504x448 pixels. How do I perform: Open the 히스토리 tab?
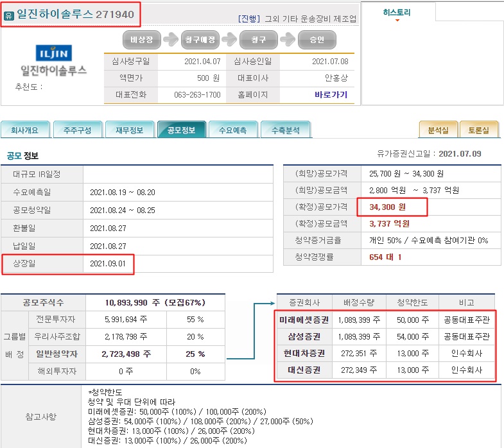coord(397,13)
